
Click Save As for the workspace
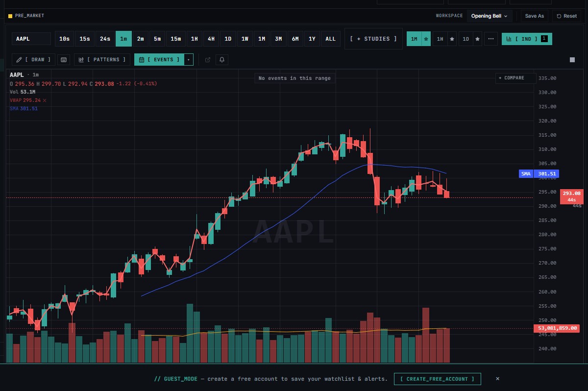[535, 16]
